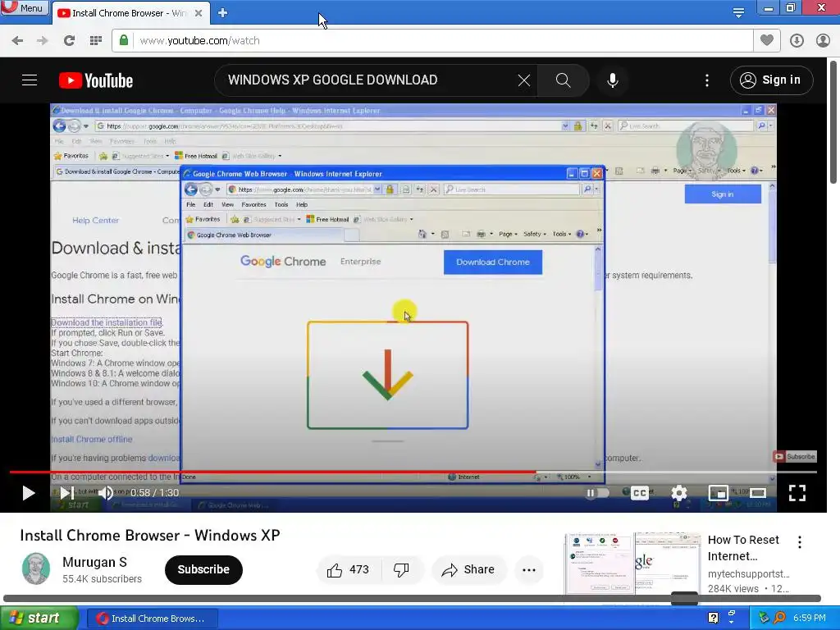This screenshot has height=630, width=840.
Task: Click the video time 0:58 / 1:30
Action: click(x=154, y=493)
